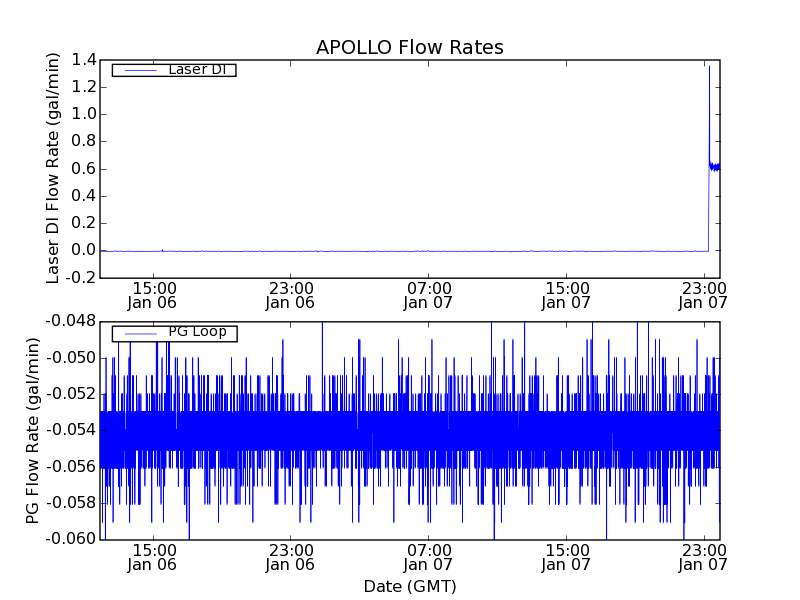Click the 15:00 Jan 06 tick under top plot
This screenshot has height=600, width=800.
click(x=153, y=294)
